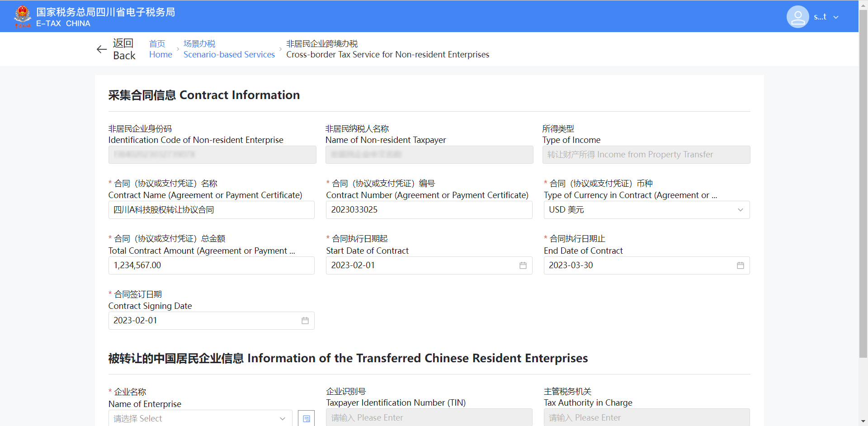Click the back arrow icon
Image resolution: width=868 pixels, height=426 pixels.
(x=102, y=49)
